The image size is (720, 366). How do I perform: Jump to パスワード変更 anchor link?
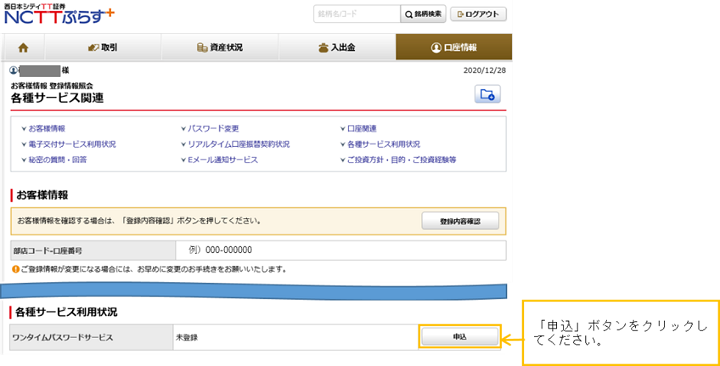(210, 129)
